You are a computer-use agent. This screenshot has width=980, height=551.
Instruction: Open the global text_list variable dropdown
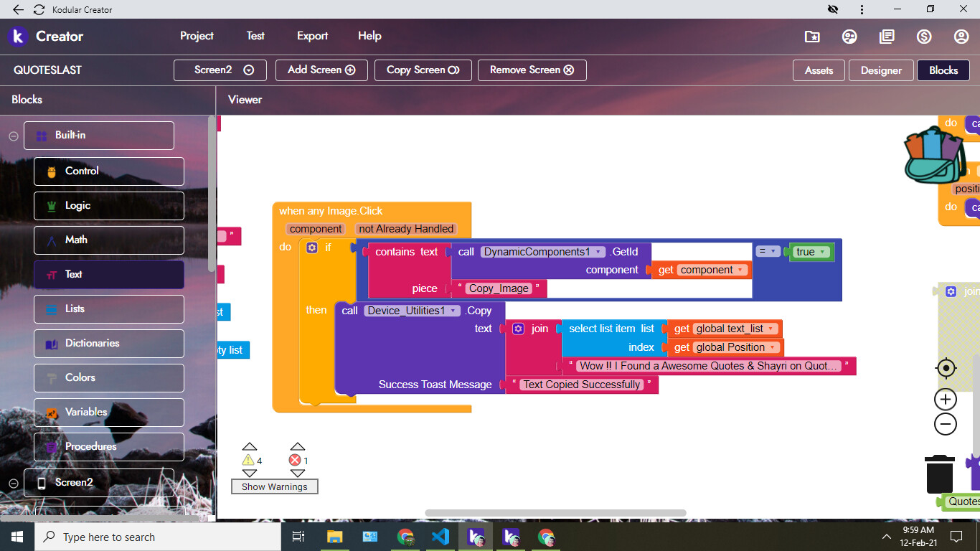click(x=771, y=329)
